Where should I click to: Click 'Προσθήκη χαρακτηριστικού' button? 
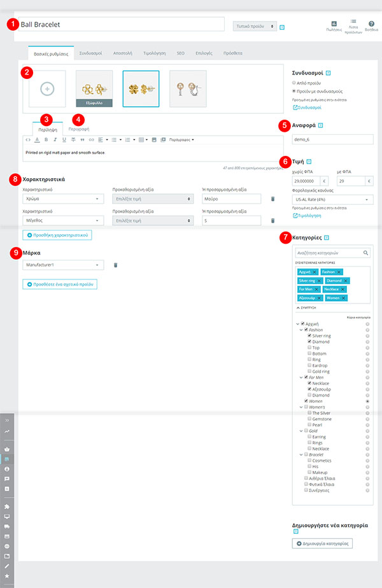tap(57, 235)
